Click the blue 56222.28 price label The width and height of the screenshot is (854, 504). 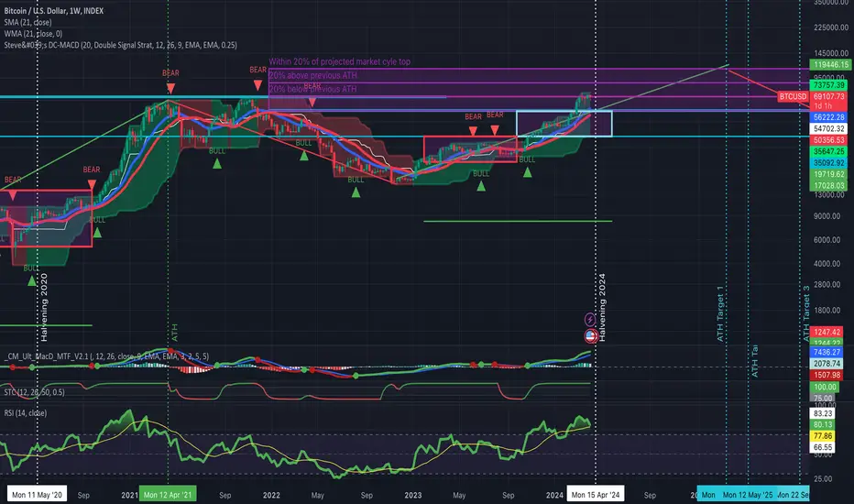pyautogui.click(x=828, y=117)
